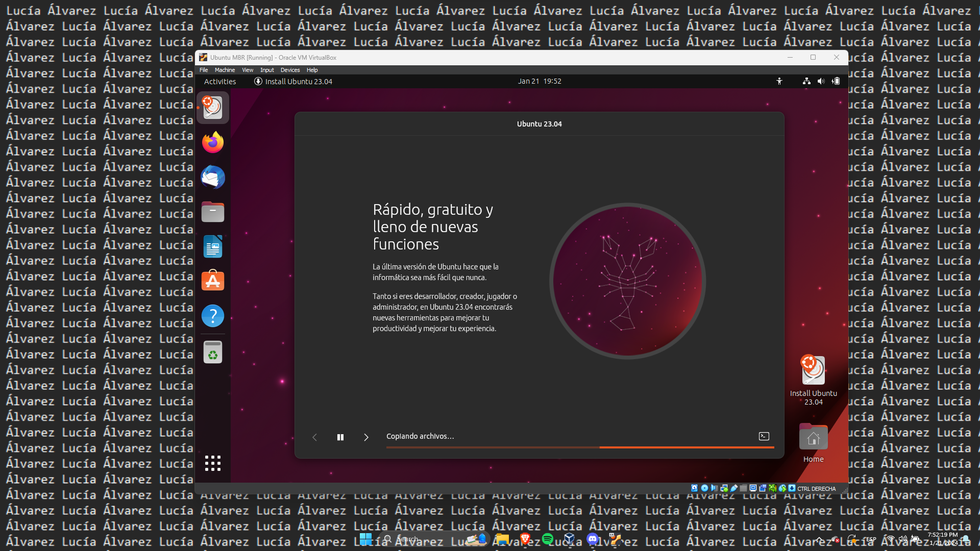Open the Files manager dock icon
980x551 pixels.
pos(213,212)
